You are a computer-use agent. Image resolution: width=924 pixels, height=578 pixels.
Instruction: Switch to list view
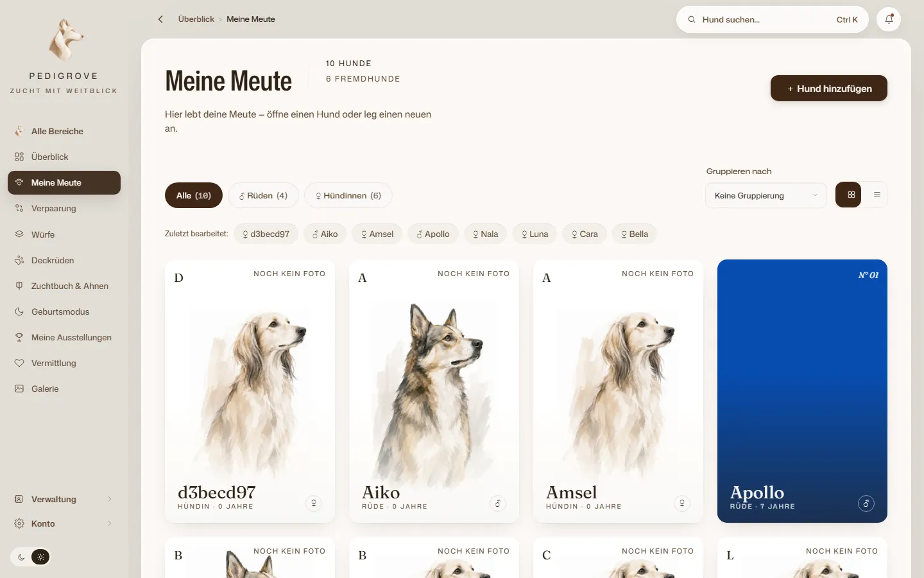(x=877, y=195)
